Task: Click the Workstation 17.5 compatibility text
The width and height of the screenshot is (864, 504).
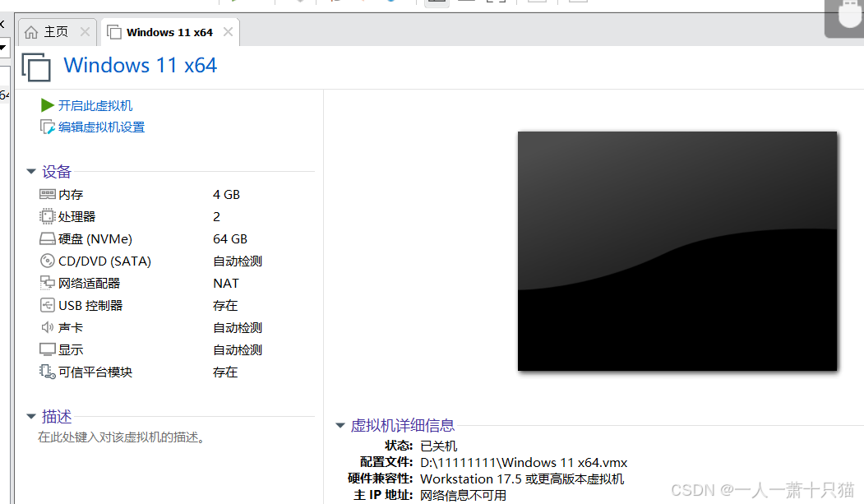Action: click(522, 479)
